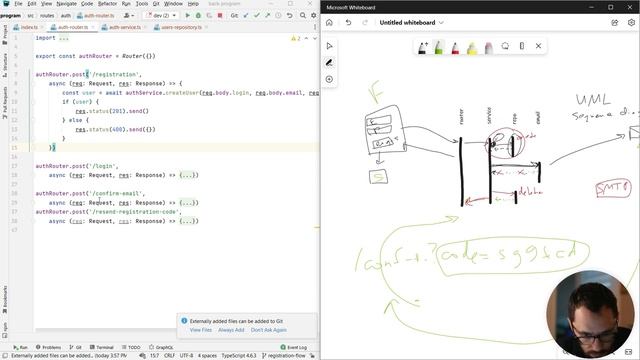
Task: Update project from Git
Action: tap(246, 16)
